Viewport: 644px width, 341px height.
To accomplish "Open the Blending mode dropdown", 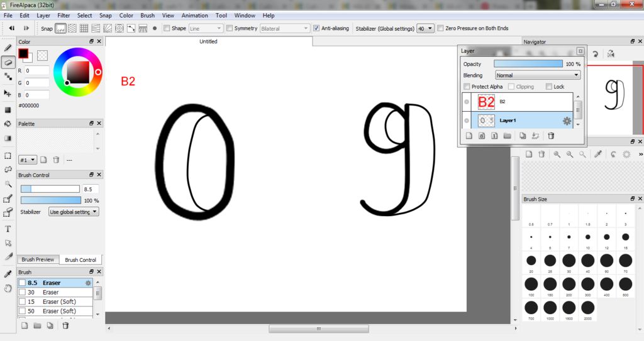I will [538, 75].
